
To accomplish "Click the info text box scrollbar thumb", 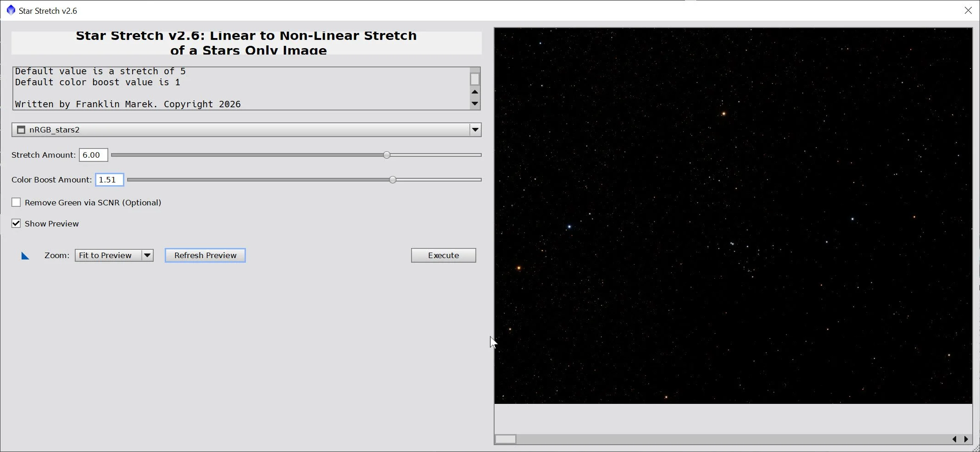I will (475, 79).
